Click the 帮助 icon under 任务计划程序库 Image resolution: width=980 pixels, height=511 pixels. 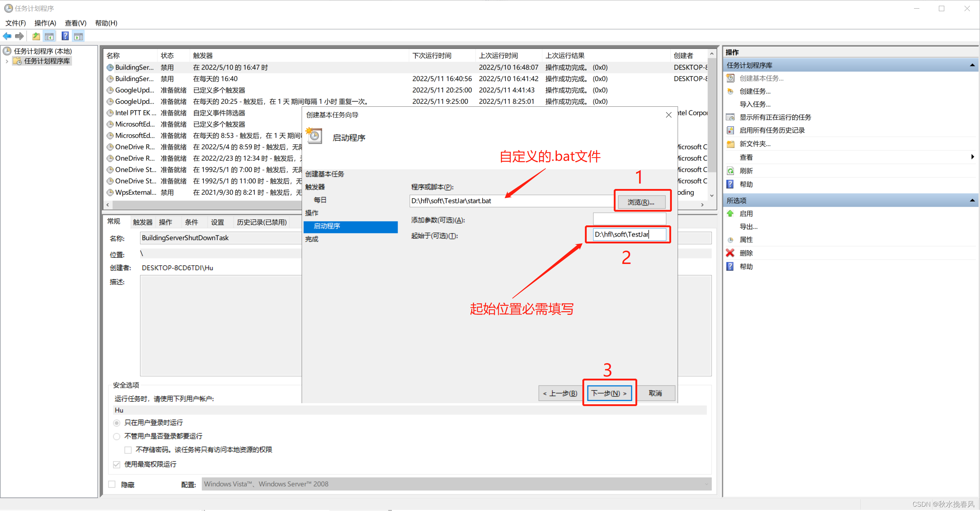(730, 184)
